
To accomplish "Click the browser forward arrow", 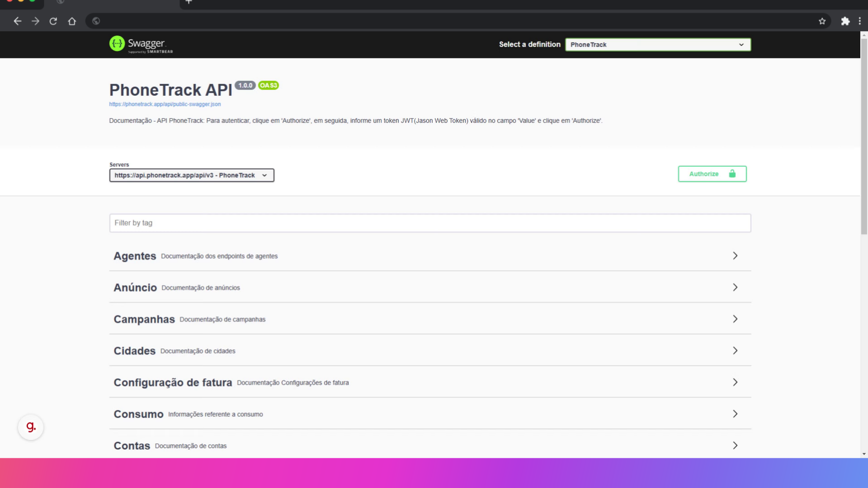I will (x=35, y=21).
